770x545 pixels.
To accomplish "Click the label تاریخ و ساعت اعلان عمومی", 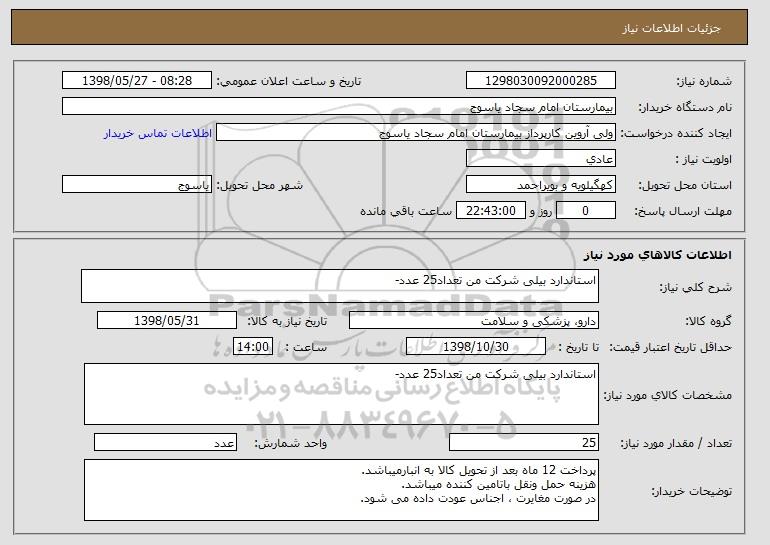I will coord(289,81).
